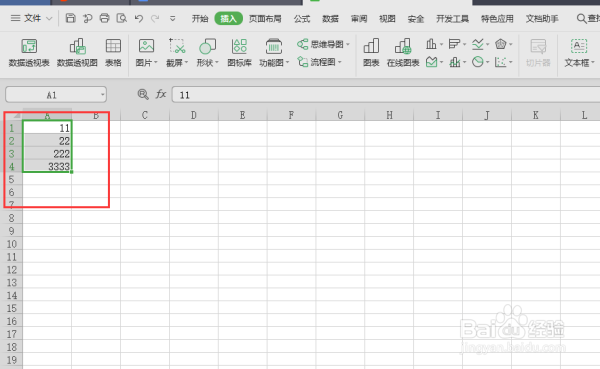The width and height of the screenshot is (600, 369).
Task: Click the formula bar showing 11
Action: [386, 95]
